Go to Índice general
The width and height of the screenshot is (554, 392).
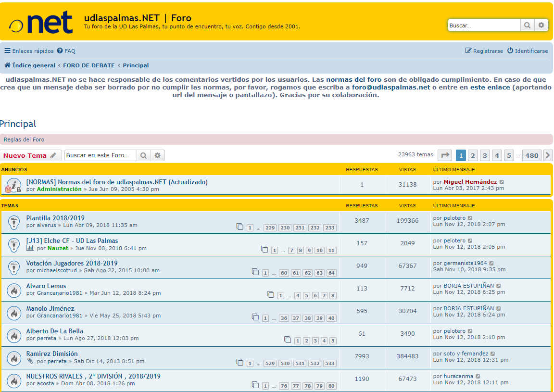point(30,65)
